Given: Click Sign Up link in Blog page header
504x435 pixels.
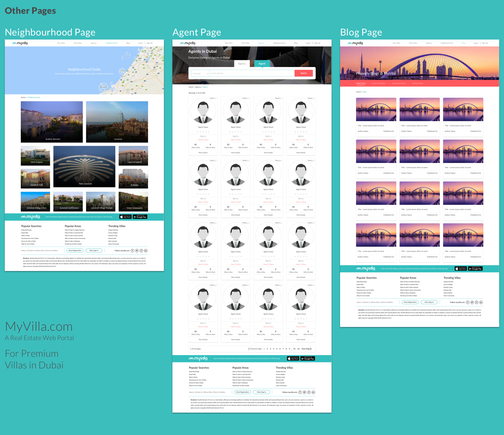Looking at the screenshot, I should click(485, 43).
